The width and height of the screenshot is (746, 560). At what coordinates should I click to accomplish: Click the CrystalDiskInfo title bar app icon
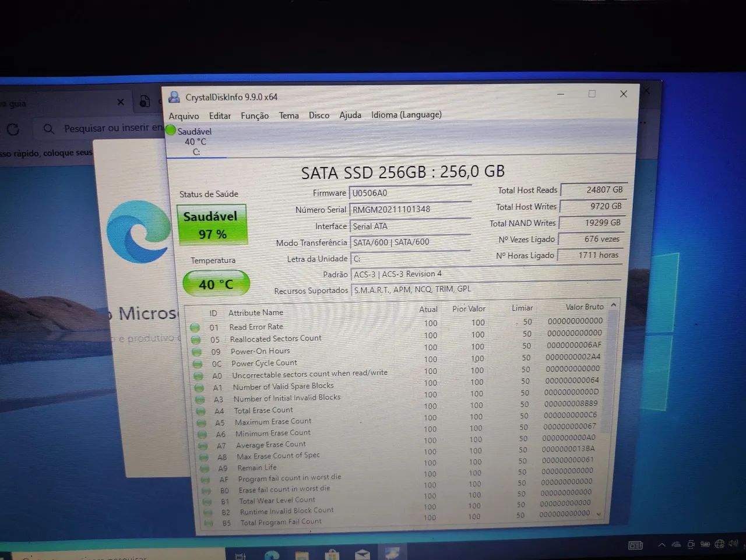174,97
